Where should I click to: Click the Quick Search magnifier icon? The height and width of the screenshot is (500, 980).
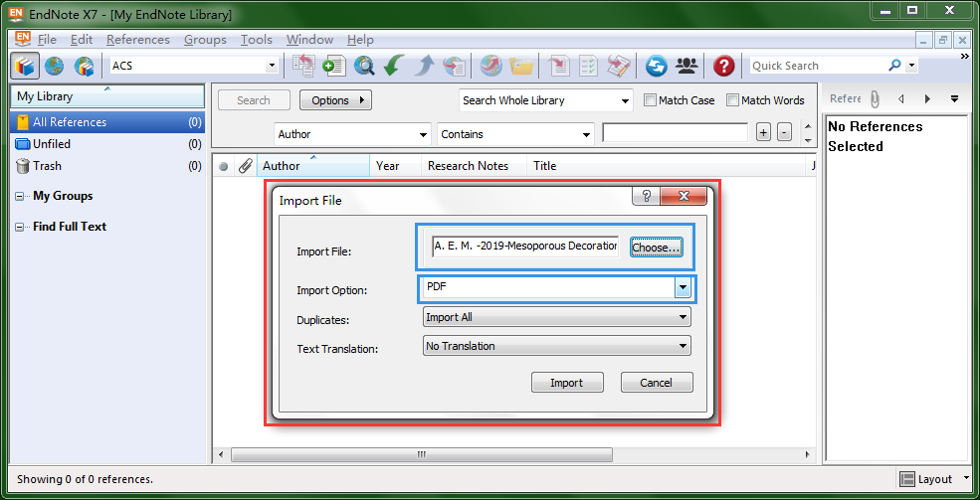(x=895, y=65)
